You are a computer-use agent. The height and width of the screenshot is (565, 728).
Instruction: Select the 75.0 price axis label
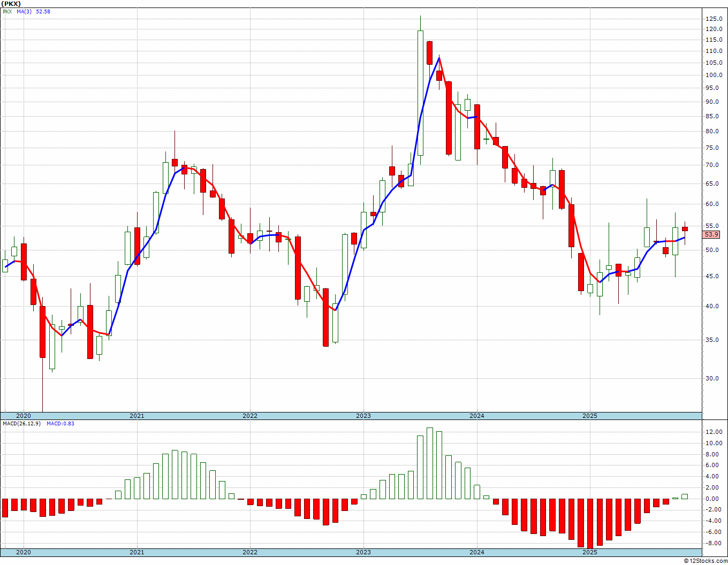pos(712,148)
